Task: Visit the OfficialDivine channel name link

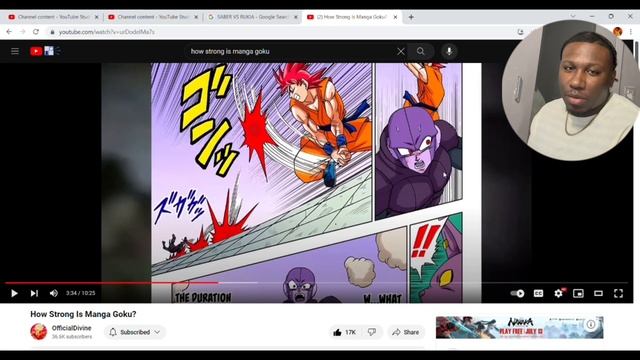Action: (x=71, y=328)
